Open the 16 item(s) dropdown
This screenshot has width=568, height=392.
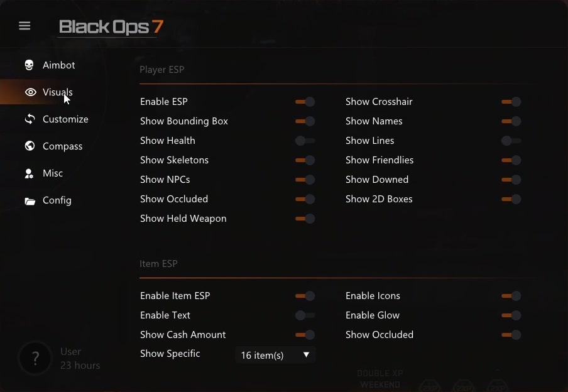tap(275, 355)
